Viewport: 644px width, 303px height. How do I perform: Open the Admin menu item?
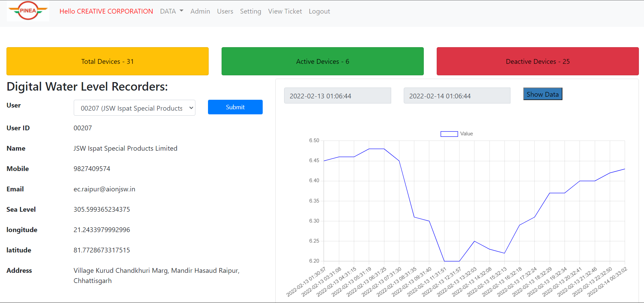pos(200,11)
